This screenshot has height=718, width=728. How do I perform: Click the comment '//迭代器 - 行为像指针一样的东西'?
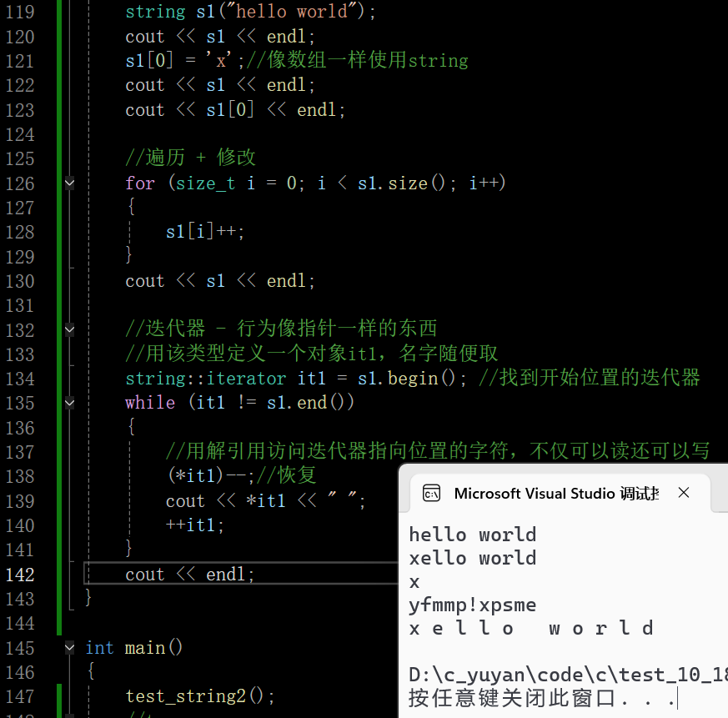coord(281,329)
